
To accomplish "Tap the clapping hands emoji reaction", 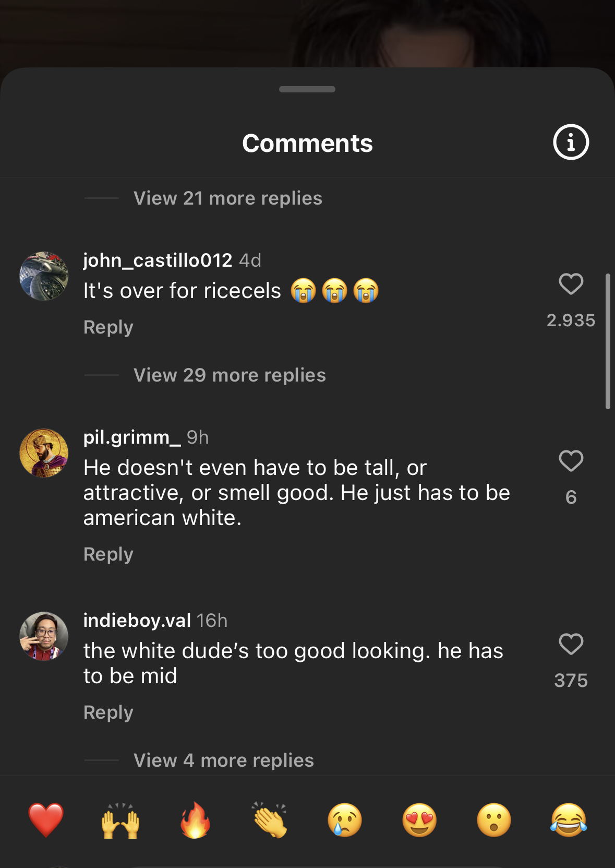I will (x=270, y=820).
